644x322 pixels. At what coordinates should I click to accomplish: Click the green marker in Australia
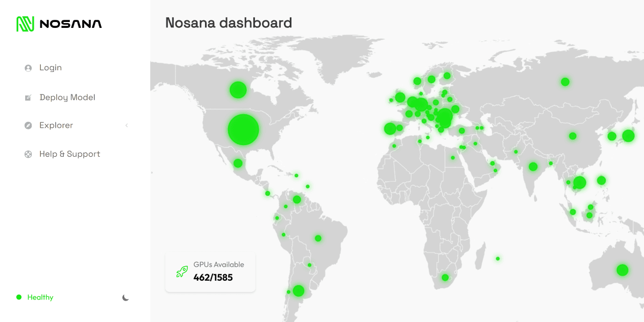point(622,270)
